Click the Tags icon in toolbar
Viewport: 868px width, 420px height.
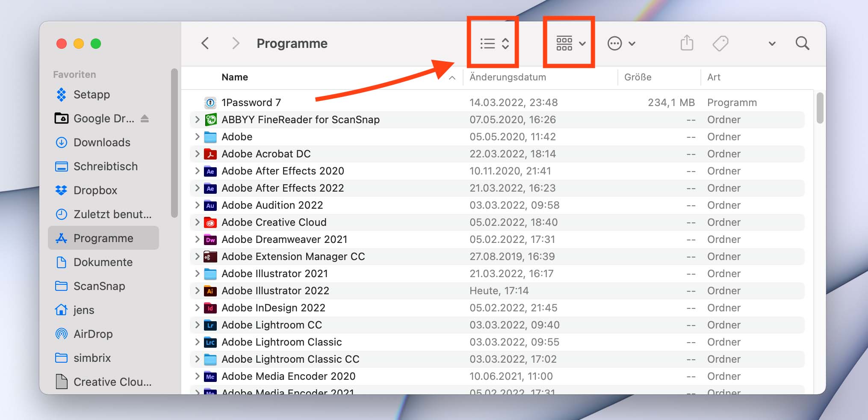click(x=720, y=43)
